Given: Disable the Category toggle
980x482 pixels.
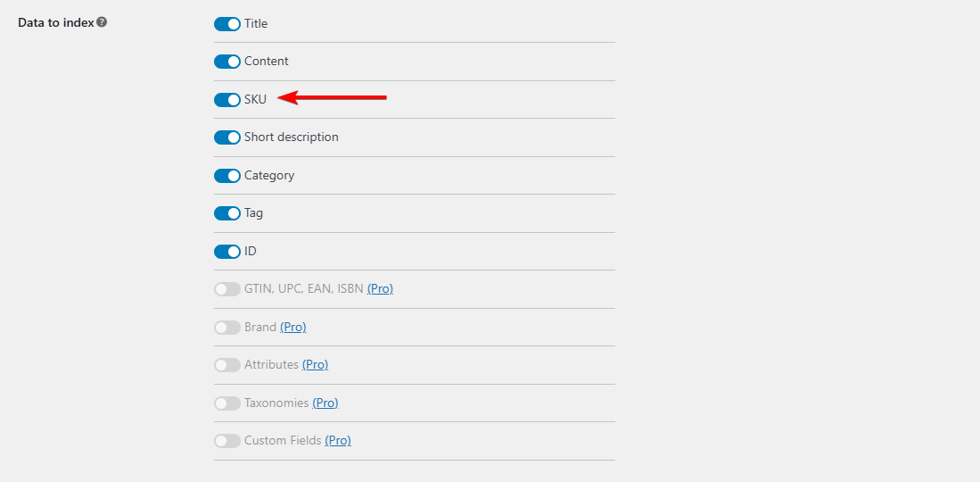Looking at the screenshot, I should [x=227, y=176].
